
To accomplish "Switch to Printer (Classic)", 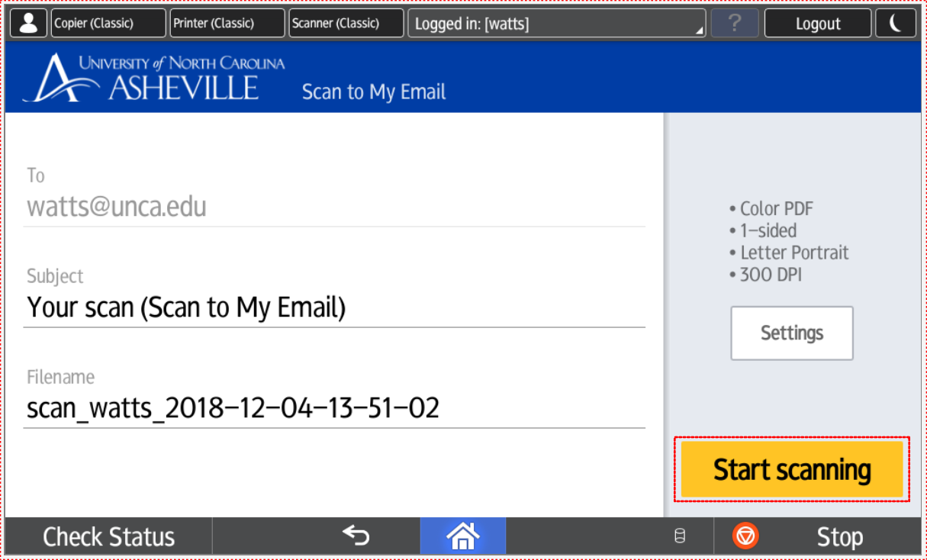I will pyautogui.click(x=227, y=24).
